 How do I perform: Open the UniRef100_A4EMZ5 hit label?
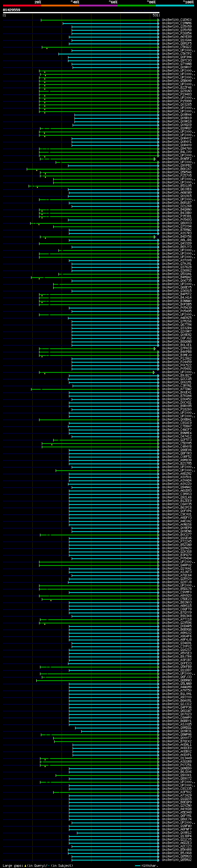[176, 318]
